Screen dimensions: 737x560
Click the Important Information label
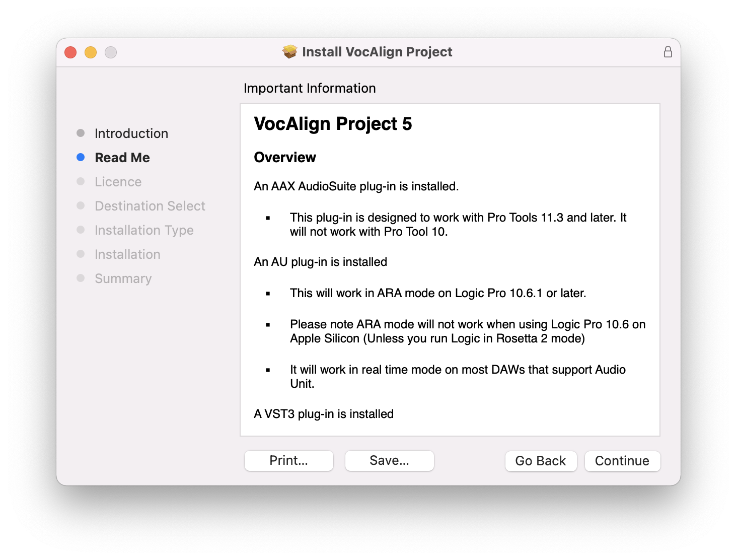(310, 88)
